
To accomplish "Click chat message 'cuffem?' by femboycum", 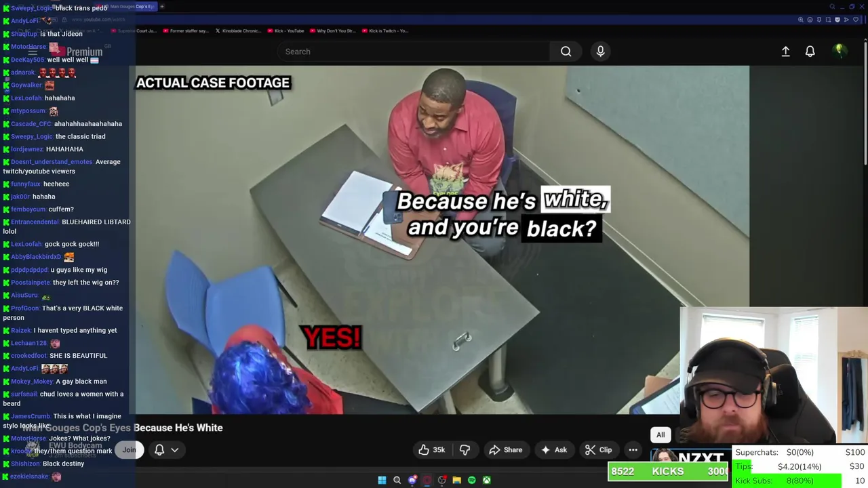I will pos(61,209).
